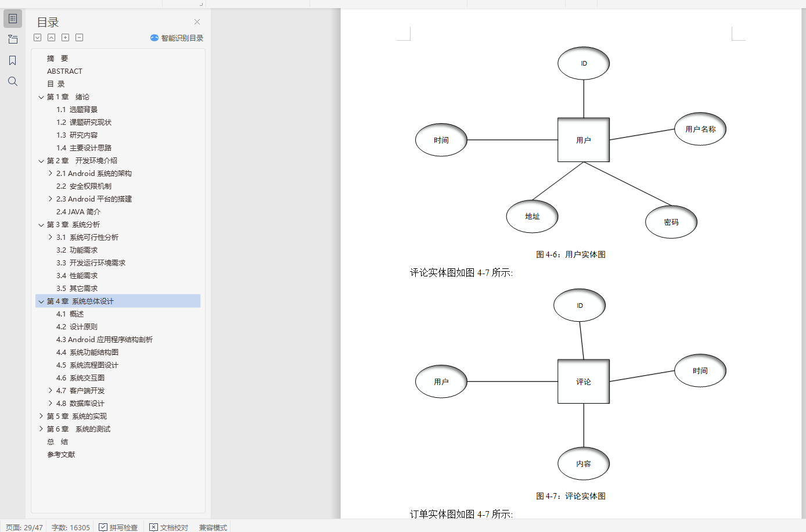Click the text 评论实体图如图 4-7 所示
Image resolution: width=806 pixels, height=532 pixels.
(x=462, y=273)
